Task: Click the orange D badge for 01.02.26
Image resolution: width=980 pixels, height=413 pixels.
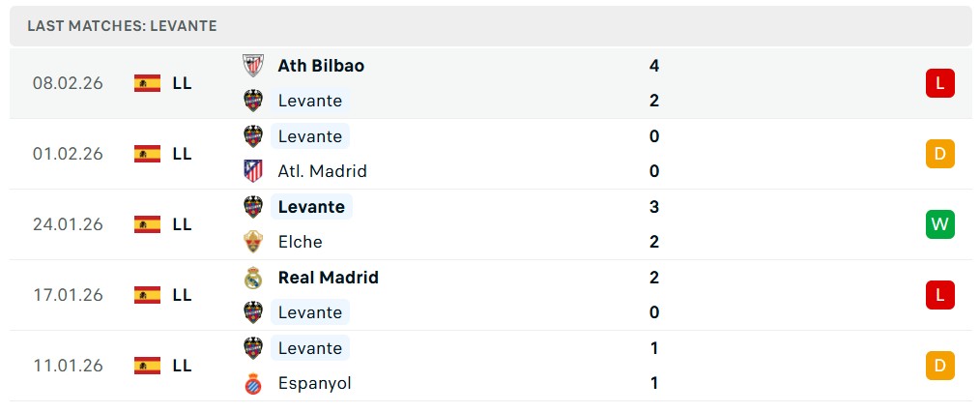Action: click(x=939, y=154)
